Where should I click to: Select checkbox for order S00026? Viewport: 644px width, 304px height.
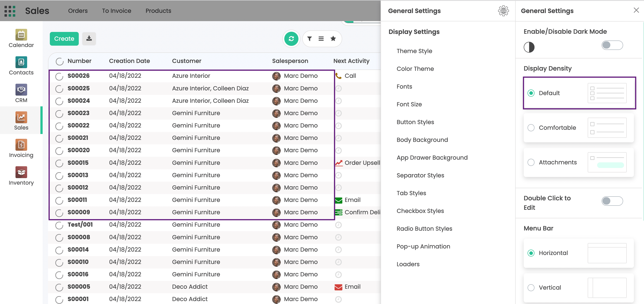(x=59, y=76)
